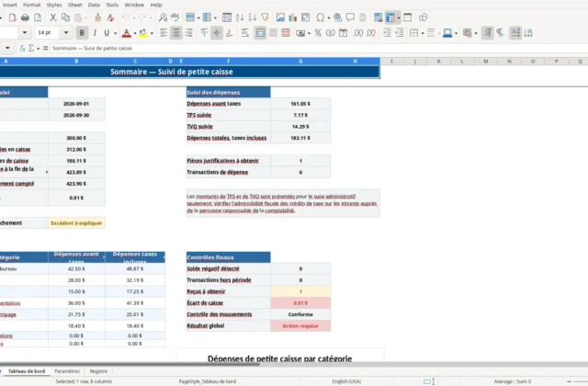Insert an image from toolbar
Viewport: 588px width, 386px height.
pyautogui.click(x=280, y=17)
